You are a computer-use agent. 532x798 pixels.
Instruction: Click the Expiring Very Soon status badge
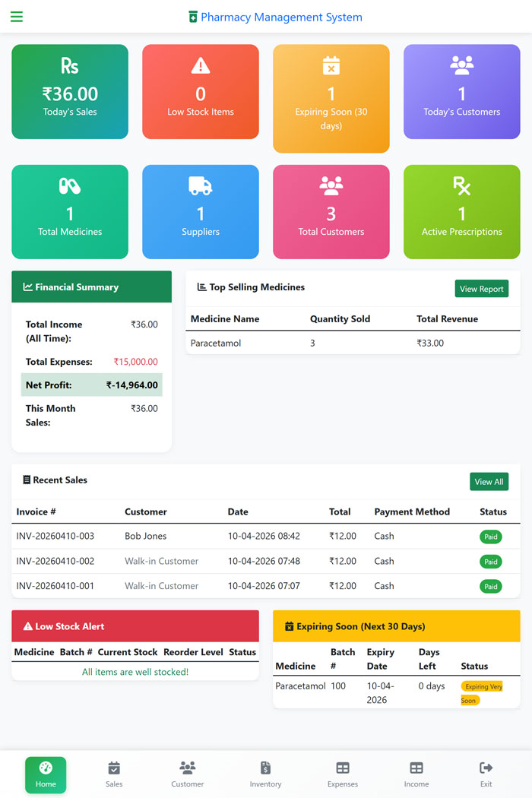click(482, 693)
